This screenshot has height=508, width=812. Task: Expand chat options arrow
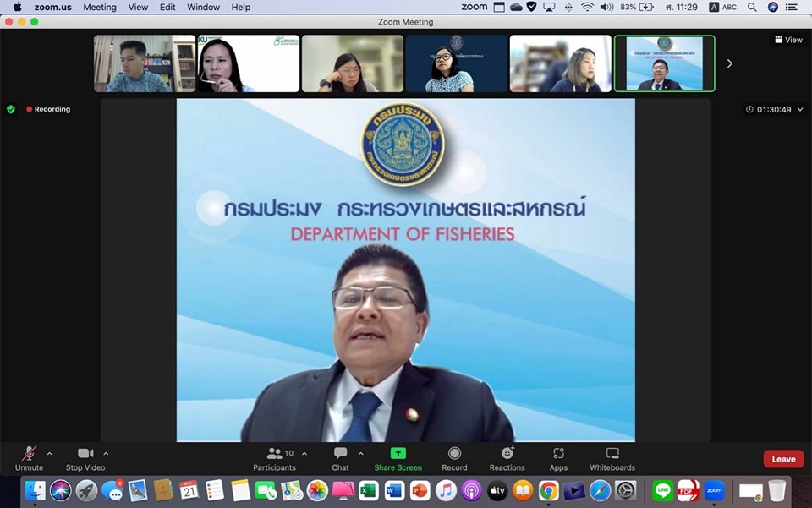361,454
